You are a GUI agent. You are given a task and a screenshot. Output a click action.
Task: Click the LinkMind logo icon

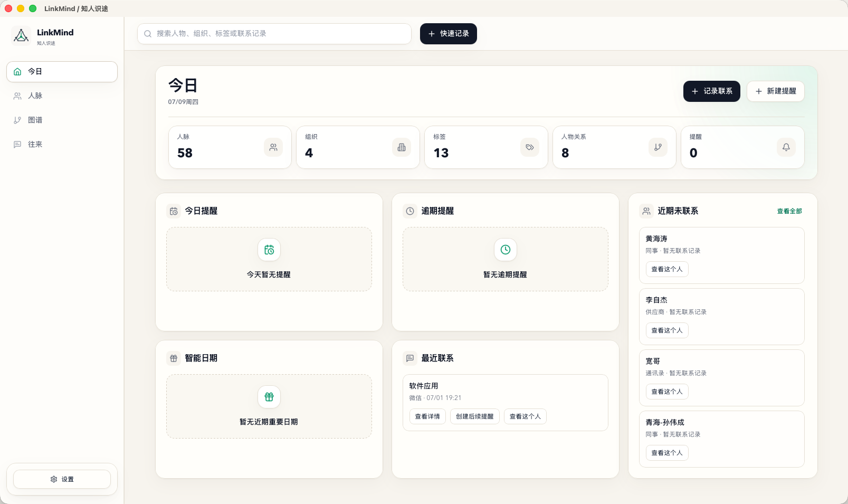pos(21,36)
